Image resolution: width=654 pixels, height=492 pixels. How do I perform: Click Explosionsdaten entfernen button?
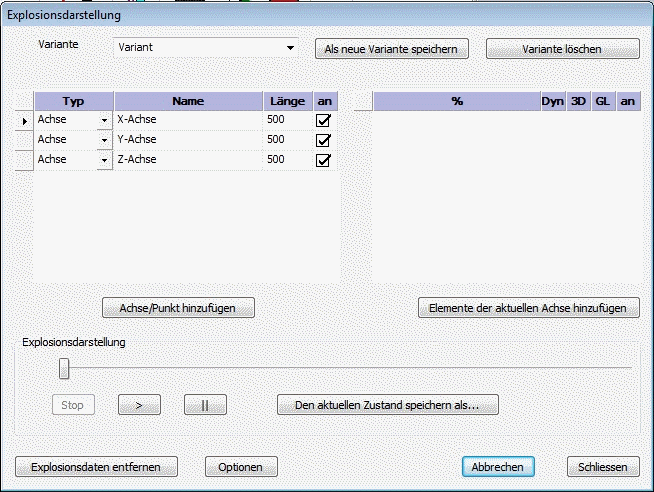tap(96, 467)
